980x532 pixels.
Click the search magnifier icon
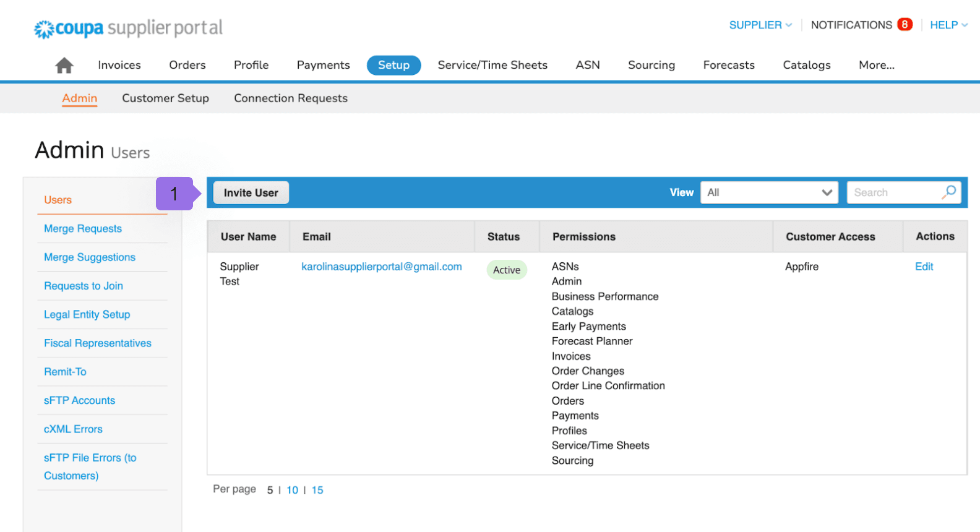[x=949, y=192]
